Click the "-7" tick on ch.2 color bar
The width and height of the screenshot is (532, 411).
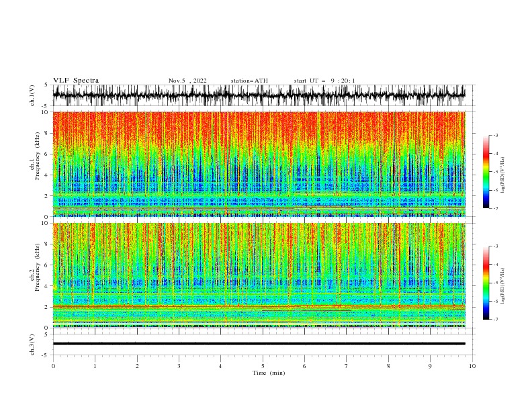(x=496, y=319)
